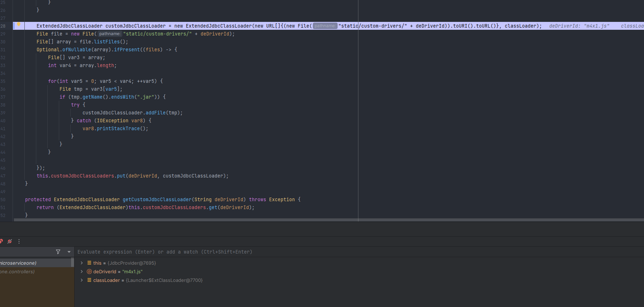Select the stack frame ending in 'one.controllers)'

click(x=35, y=271)
